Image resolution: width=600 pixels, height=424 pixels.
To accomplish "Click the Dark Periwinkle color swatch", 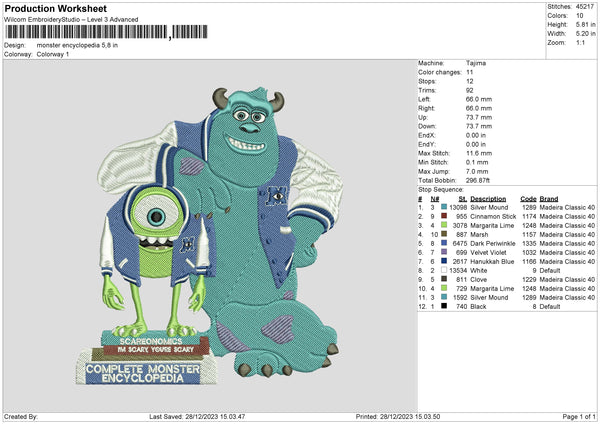I will click(x=444, y=243).
